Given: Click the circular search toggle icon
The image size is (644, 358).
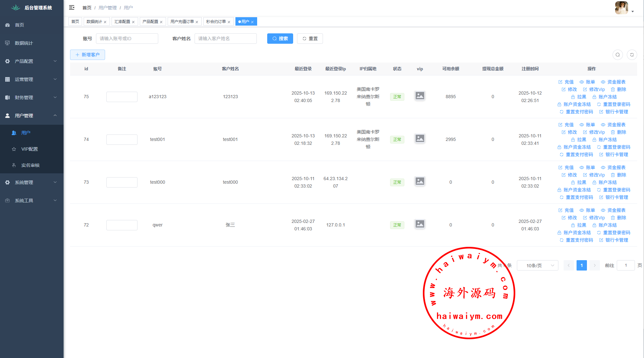Looking at the screenshot, I should coord(617,55).
